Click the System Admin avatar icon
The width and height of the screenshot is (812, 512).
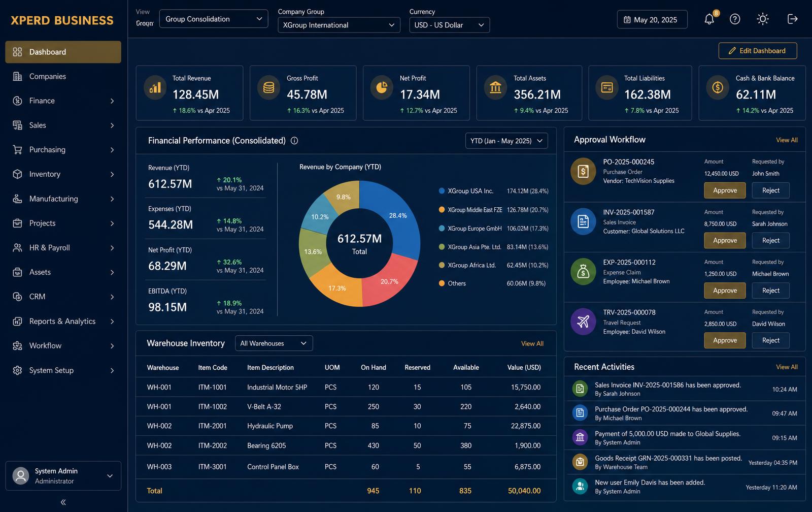click(21, 476)
